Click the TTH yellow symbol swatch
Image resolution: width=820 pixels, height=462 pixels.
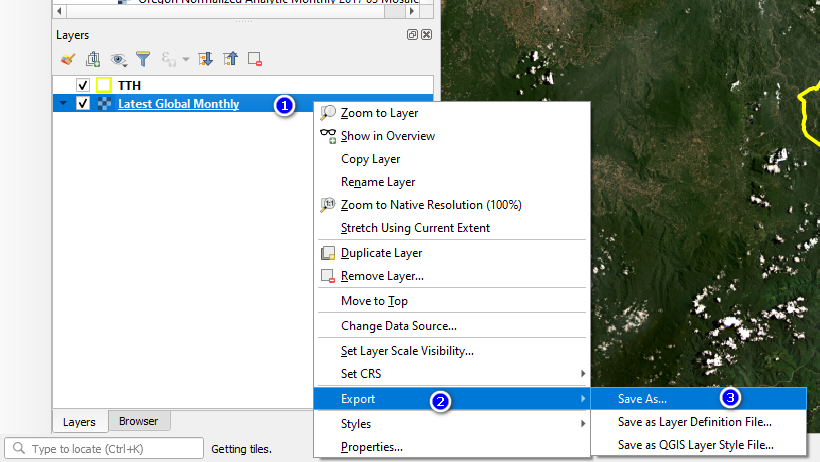(x=104, y=85)
